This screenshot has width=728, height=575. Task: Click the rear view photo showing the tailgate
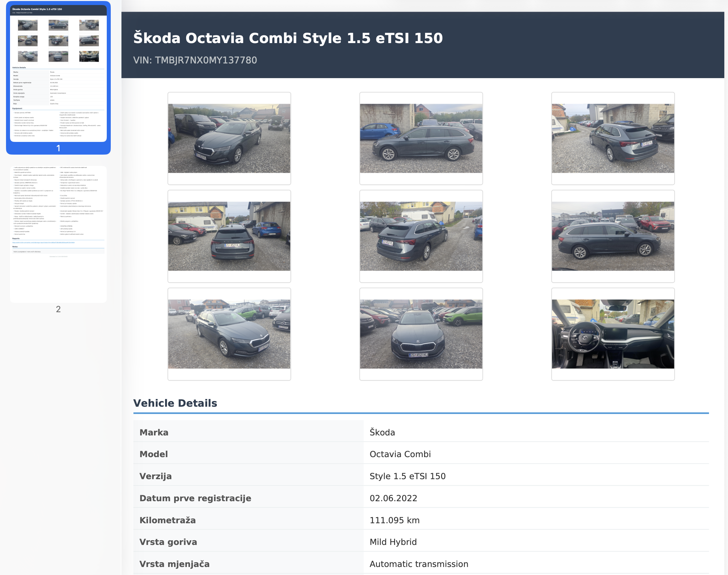click(x=229, y=236)
